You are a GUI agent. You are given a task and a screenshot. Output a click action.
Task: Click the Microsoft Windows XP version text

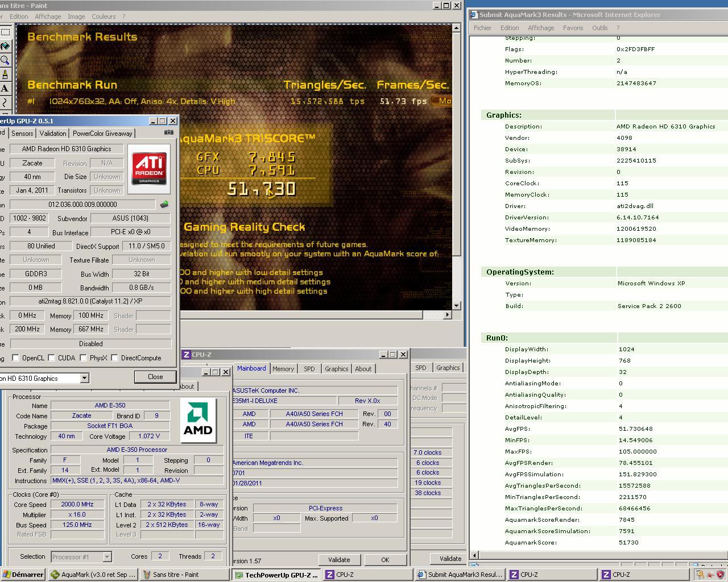651,283
